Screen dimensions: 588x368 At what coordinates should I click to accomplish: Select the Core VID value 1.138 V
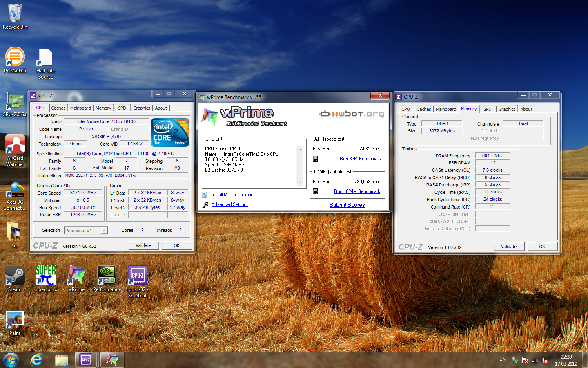[x=134, y=144]
